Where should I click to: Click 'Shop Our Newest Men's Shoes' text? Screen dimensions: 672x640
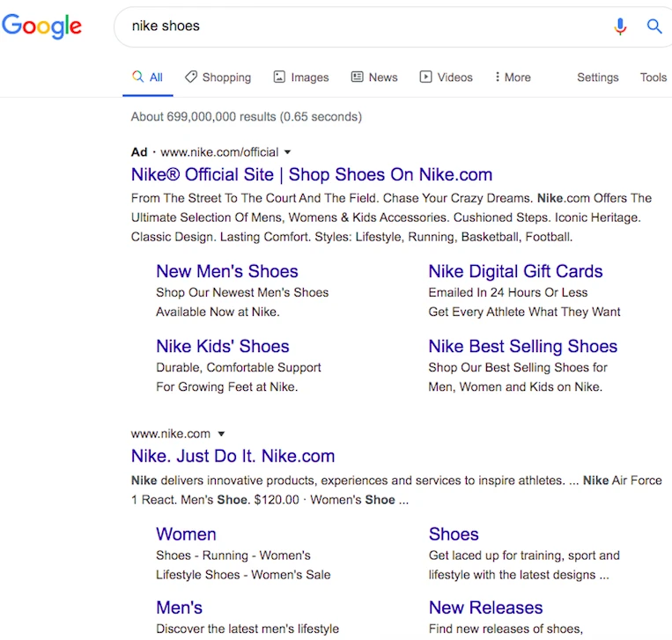click(x=242, y=292)
